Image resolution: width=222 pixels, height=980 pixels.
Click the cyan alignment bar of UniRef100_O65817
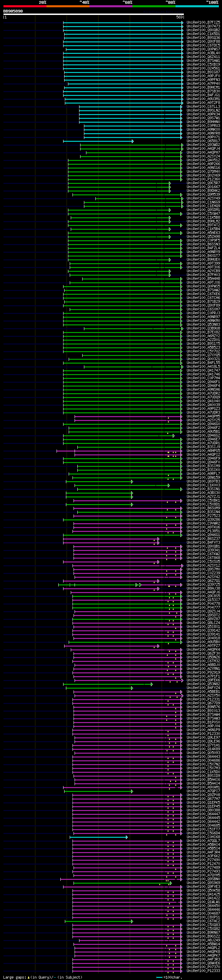[98, 141]
